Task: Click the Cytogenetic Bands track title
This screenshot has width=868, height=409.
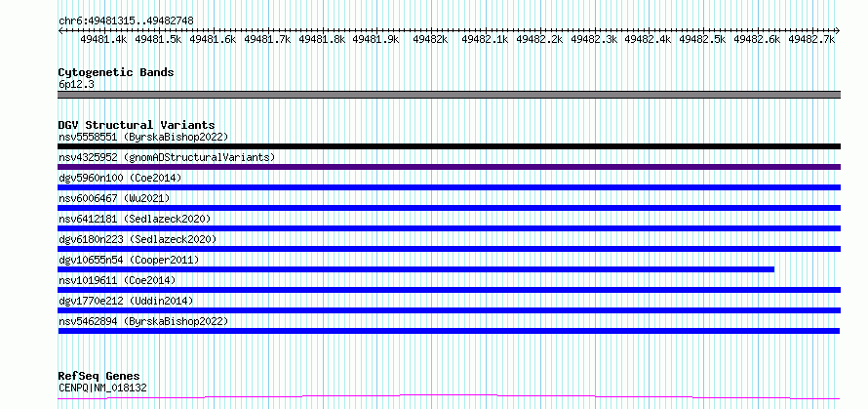Action: pos(116,72)
